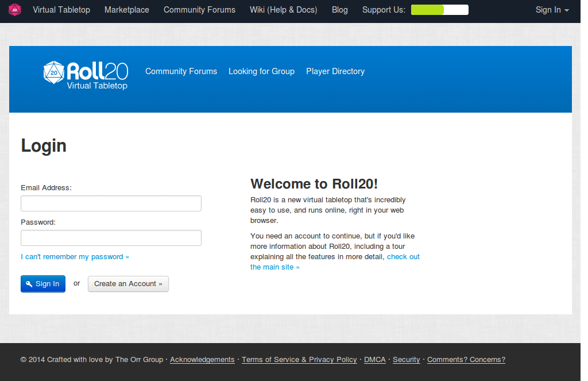This screenshot has width=588, height=381.
Task: Open the Looking for Group page
Action: point(261,71)
